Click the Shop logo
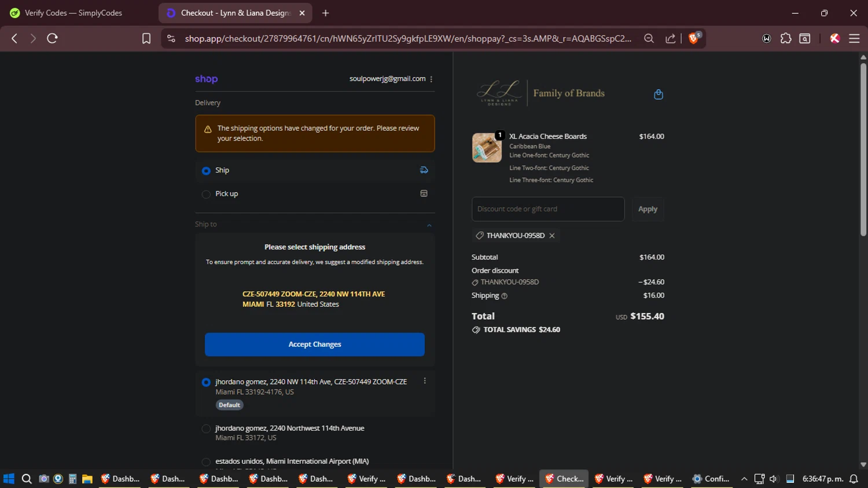868x488 pixels. 206,79
